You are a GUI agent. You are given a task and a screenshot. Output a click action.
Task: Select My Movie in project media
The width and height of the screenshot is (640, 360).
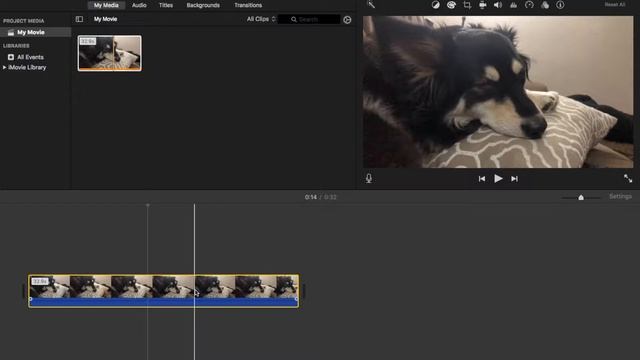(36, 32)
